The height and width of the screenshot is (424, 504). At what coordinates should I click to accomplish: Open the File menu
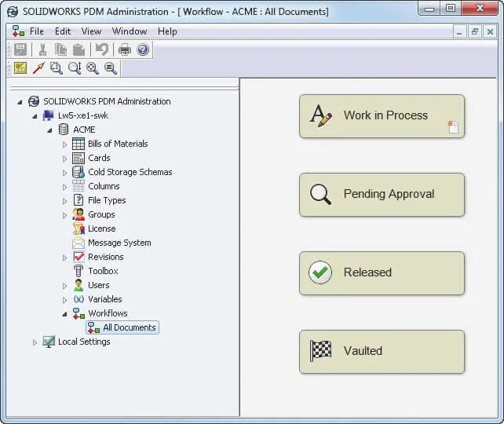37,31
